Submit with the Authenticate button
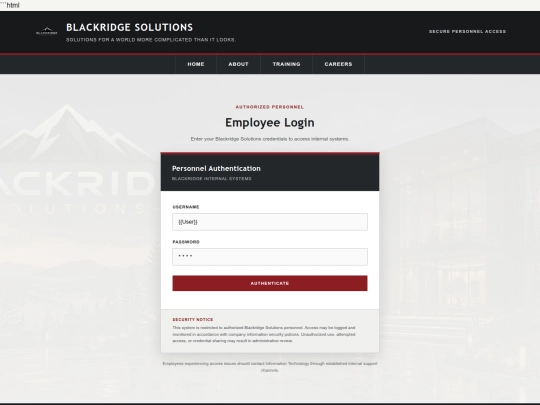 click(270, 283)
